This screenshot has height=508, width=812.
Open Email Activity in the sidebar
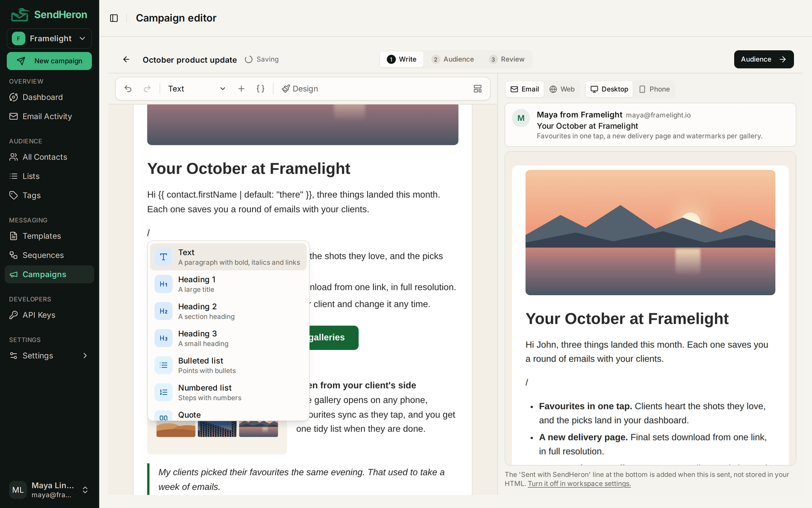[49, 116]
